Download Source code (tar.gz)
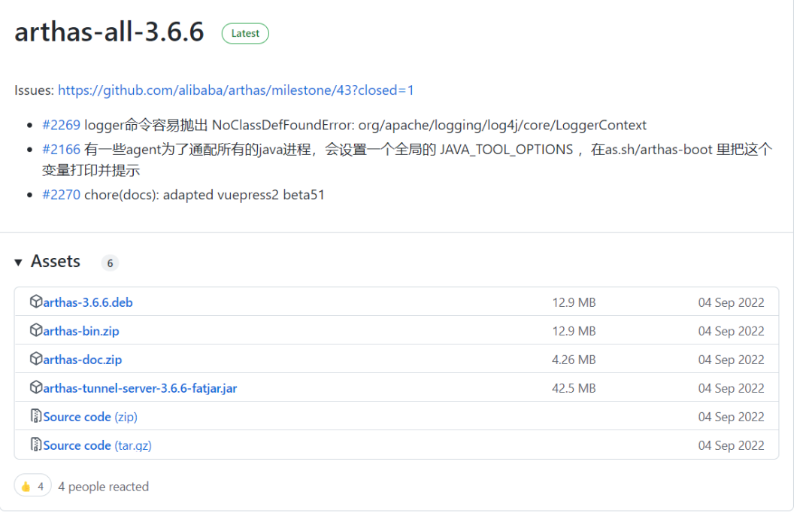The width and height of the screenshot is (812, 516). pyautogui.click(x=97, y=445)
